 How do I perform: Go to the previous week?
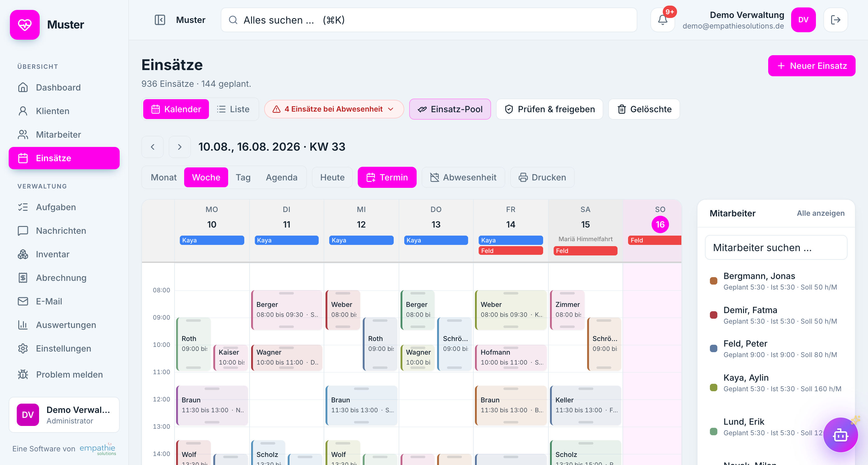coord(153,147)
